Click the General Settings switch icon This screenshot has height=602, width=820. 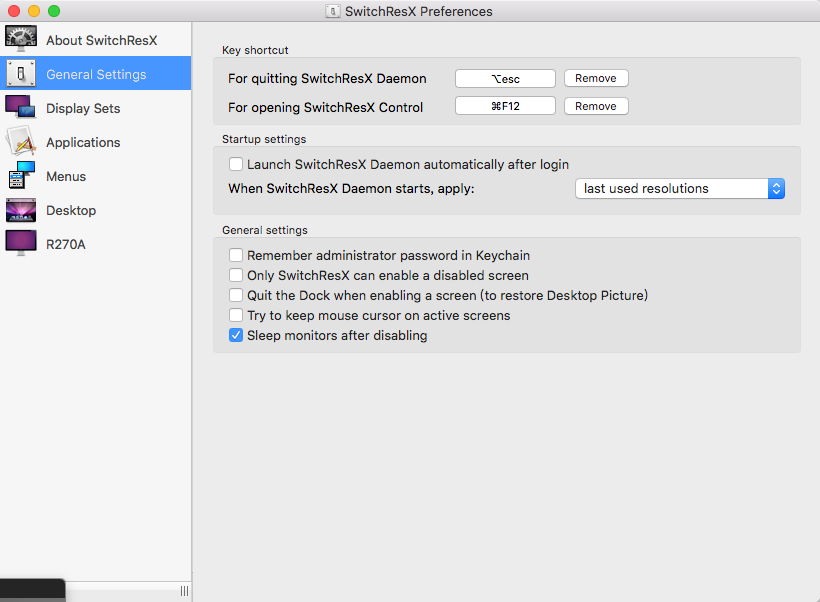point(21,74)
